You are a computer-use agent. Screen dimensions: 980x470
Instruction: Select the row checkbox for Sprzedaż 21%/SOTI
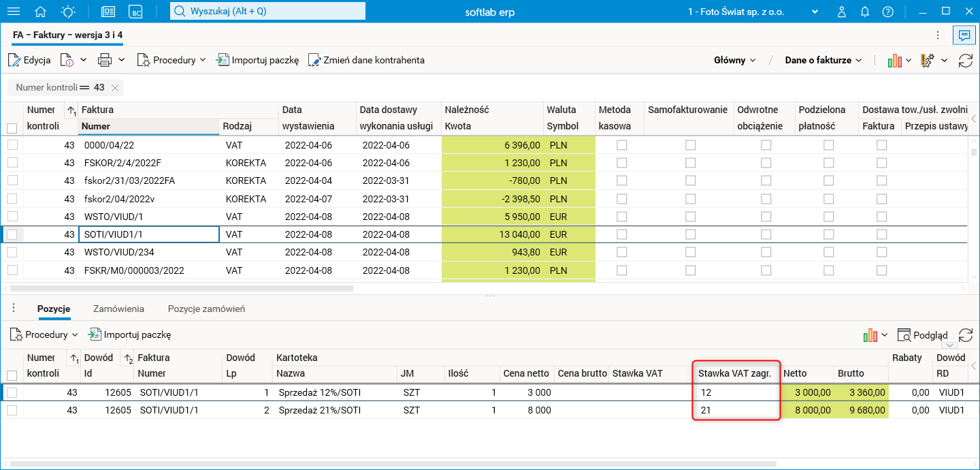click(x=12, y=410)
